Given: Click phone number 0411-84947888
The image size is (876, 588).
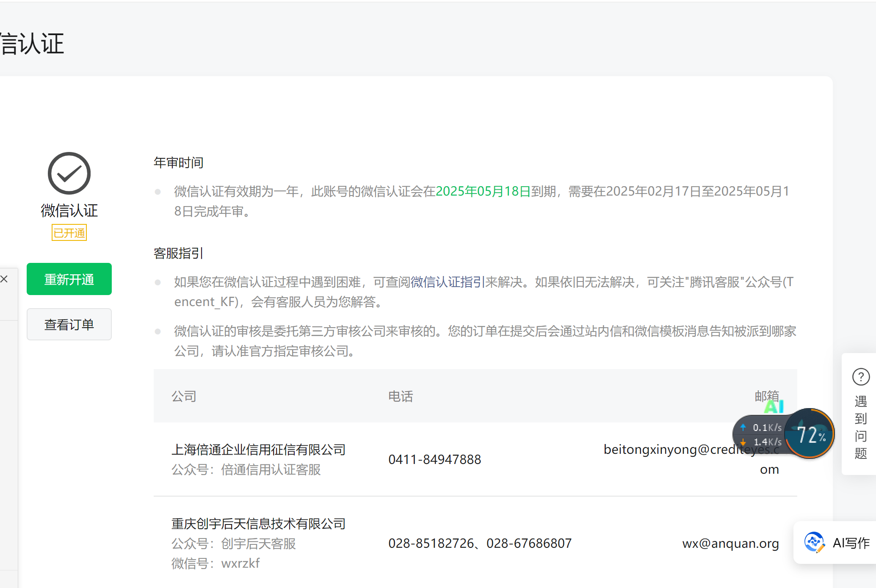Looking at the screenshot, I should 434,459.
